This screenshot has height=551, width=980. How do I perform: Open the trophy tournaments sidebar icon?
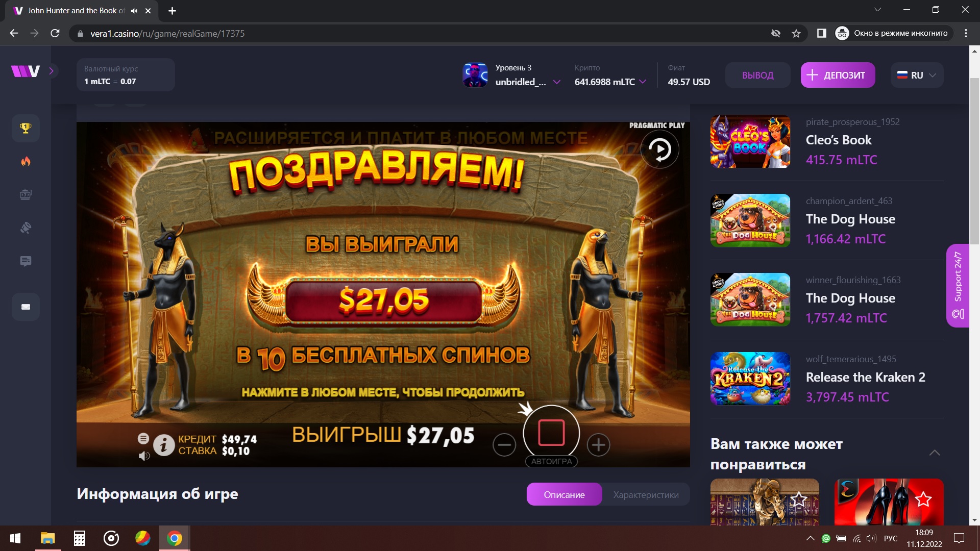pos(26,128)
